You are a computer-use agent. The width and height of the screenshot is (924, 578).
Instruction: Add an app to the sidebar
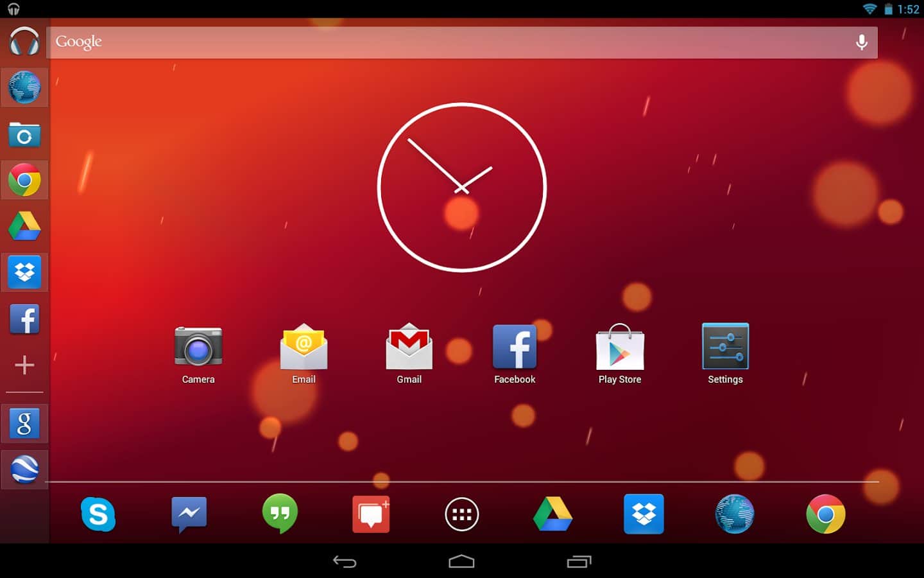[24, 365]
